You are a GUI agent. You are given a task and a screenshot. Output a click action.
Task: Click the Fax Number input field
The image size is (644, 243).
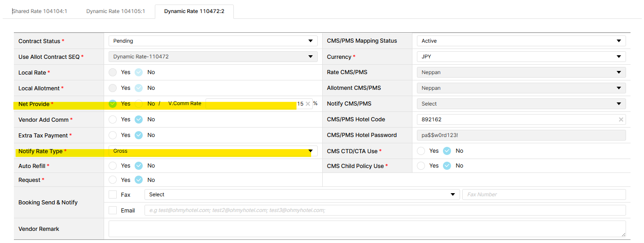pos(543,194)
